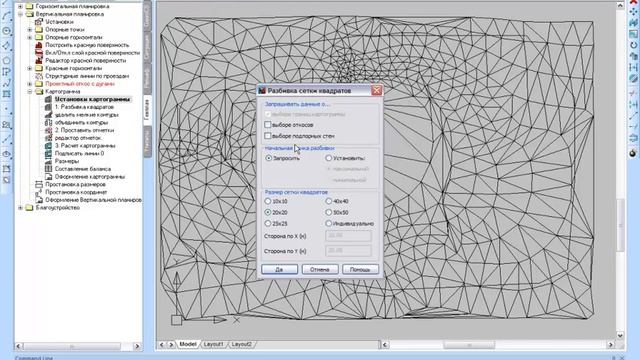Switch to the Layout2 tab

(241, 344)
